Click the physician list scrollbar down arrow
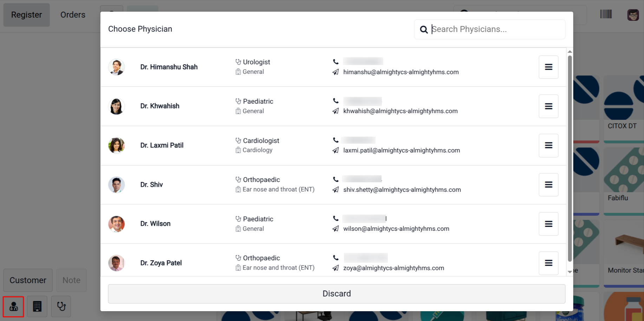 (x=570, y=272)
